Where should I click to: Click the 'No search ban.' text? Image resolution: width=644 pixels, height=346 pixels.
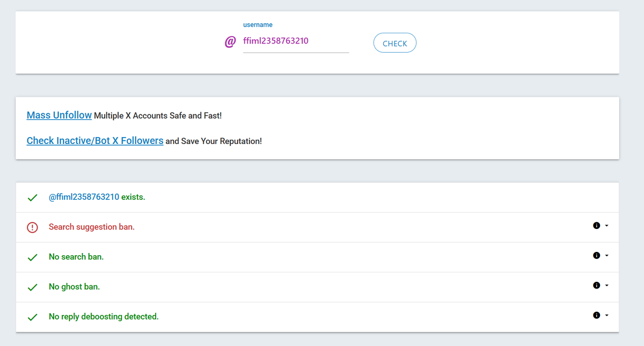[x=76, y=257]
